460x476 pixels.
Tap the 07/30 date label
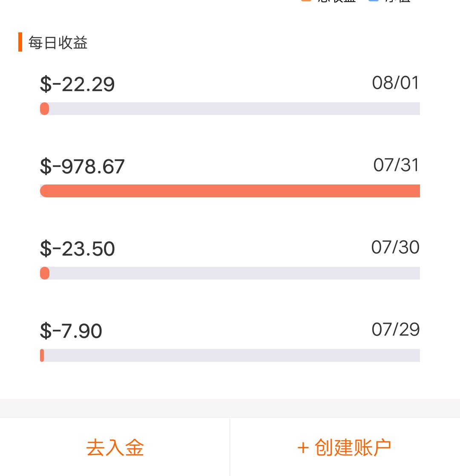(395, 247)
